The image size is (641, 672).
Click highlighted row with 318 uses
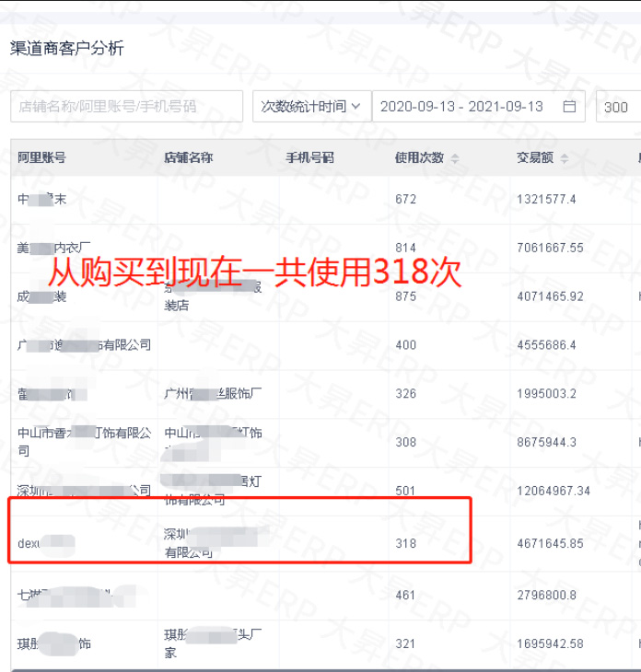tap(405, 543)
